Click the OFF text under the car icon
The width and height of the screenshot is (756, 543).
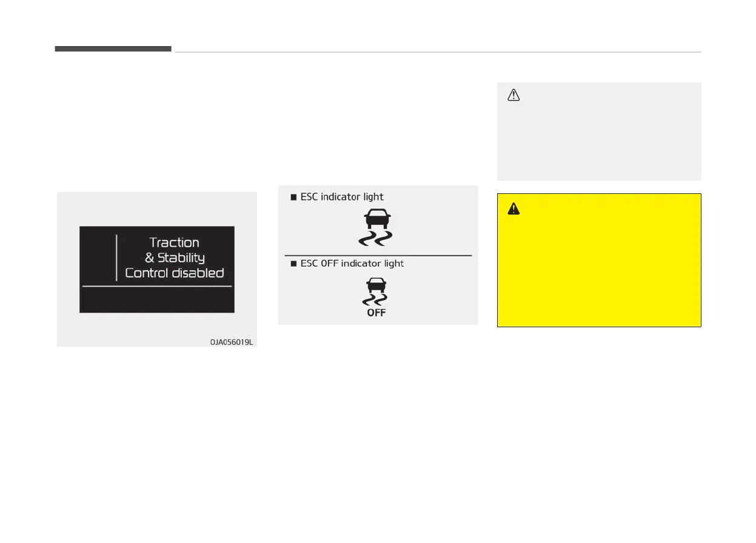coord(376,313)
